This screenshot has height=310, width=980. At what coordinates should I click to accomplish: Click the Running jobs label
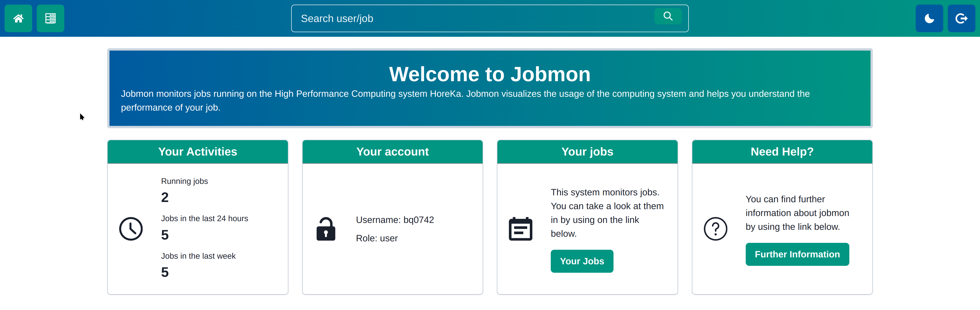(185, 181)
